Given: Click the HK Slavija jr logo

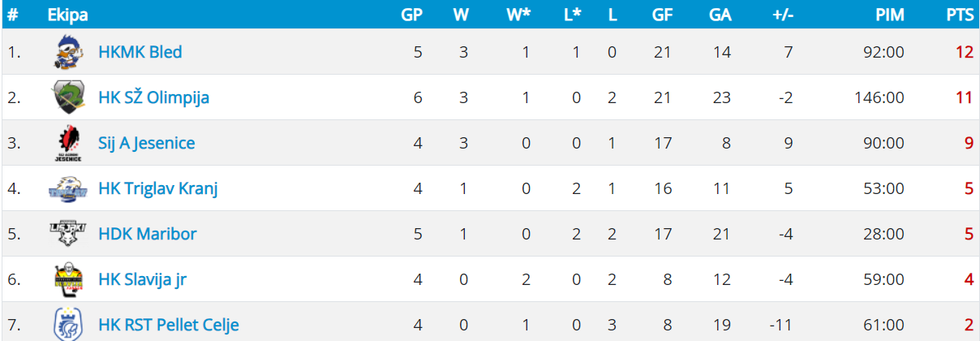Looking at the screenshot, I should [x=66, y=279].
